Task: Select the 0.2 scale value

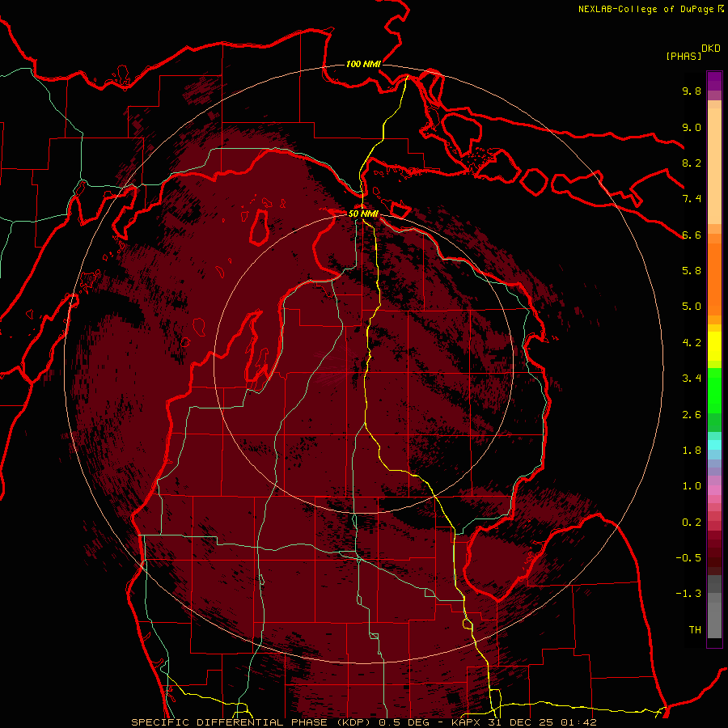Action: [692, 523]
